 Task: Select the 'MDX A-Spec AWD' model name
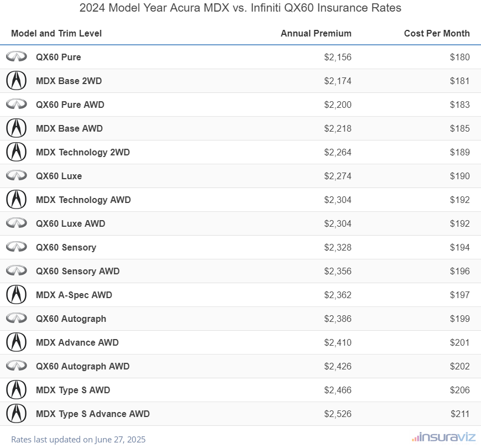pyautogui.click(x=74, y=295)
